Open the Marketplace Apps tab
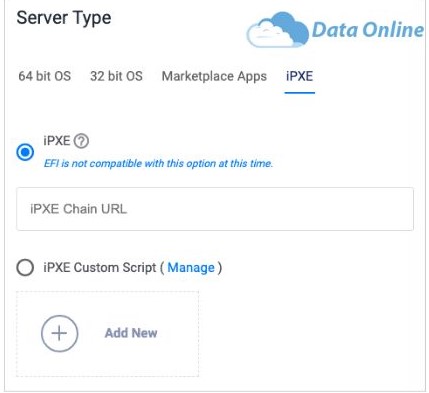Screen dimensions: 429x393 [214, 76]
